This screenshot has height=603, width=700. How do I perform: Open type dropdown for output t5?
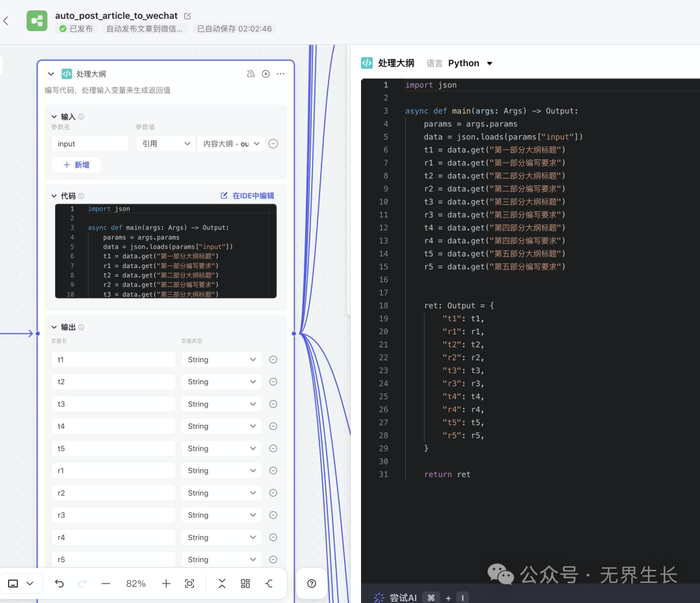(222, 449)
